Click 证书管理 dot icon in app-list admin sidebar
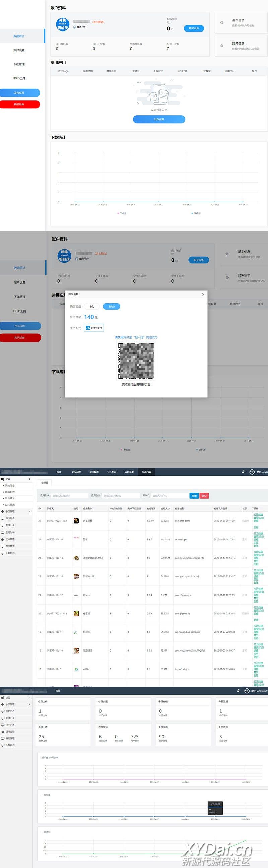 3,539
